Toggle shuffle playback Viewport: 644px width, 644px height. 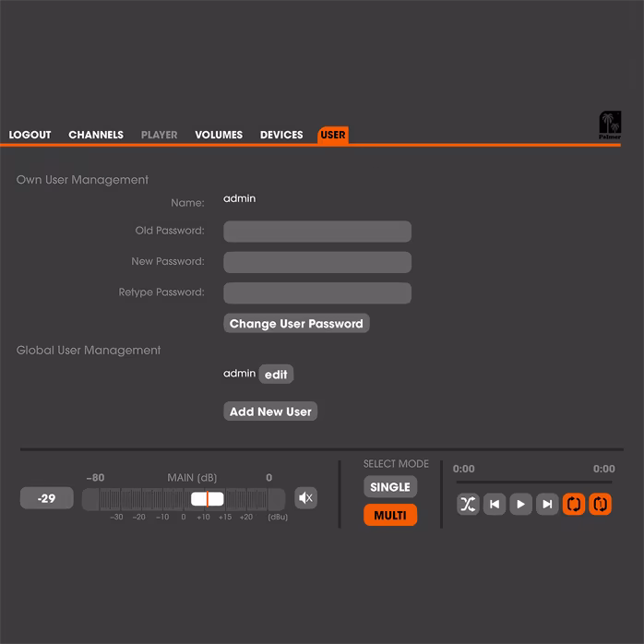(468, 505)
